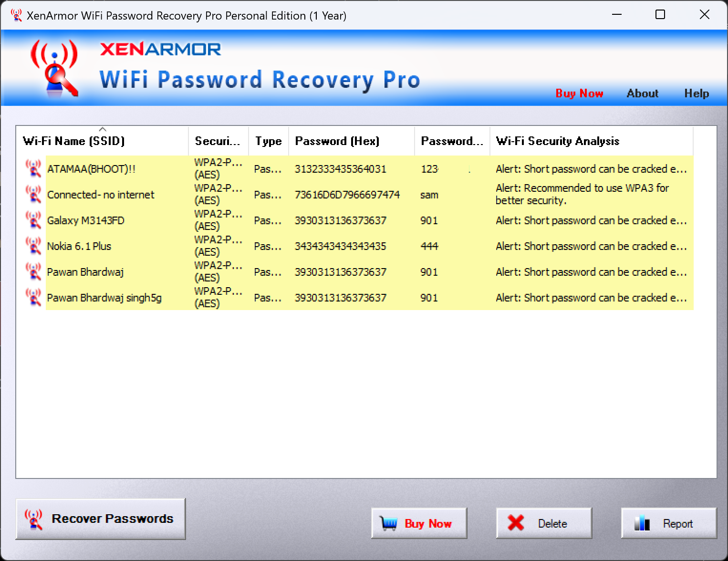Click hex value 3434343434343435
The image size is (728, 561).
341,246
